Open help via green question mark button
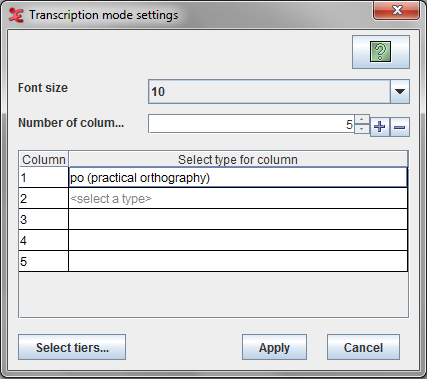The width and height of the screenshot is (428, 380). 381,52
